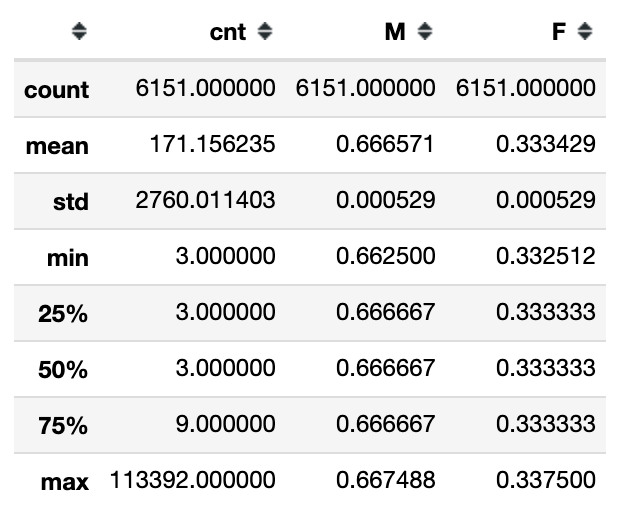Click the sort arrows next to M
The image size is (640, 528).
tap(425, 33)
